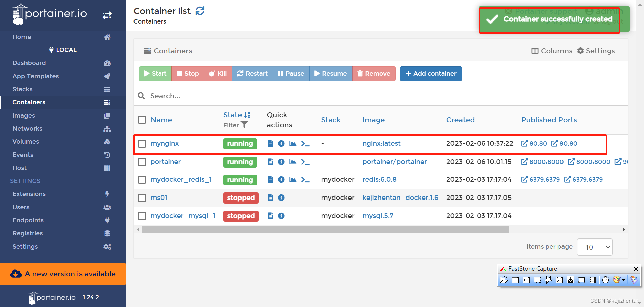Click the Pause button
644x307 pixels.
[291, 74]
